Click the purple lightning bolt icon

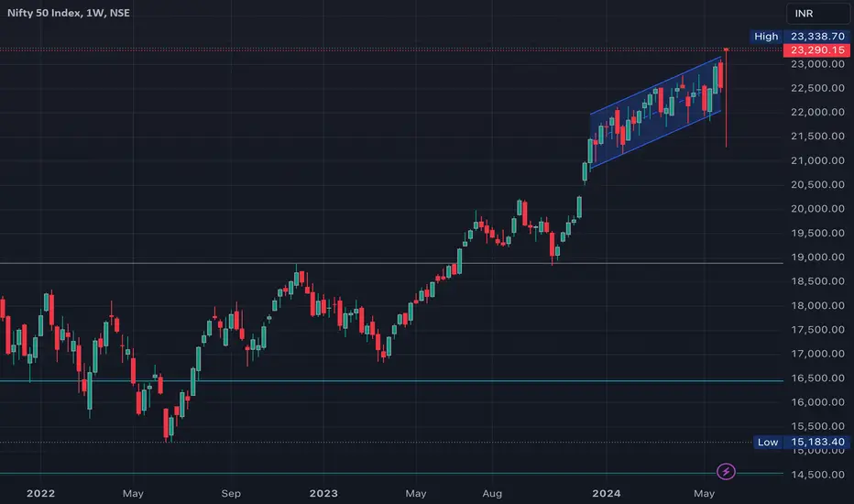tap(726, 471)
